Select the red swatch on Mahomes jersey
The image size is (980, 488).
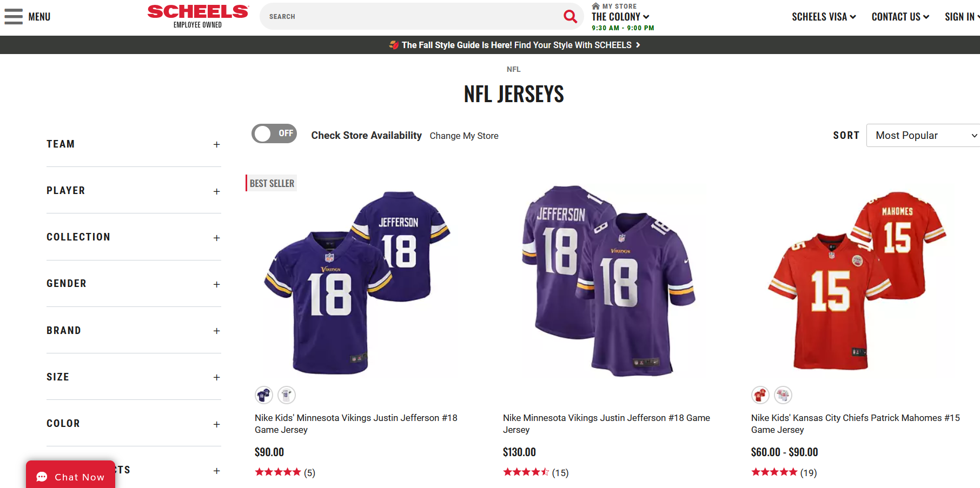[760, 395]
